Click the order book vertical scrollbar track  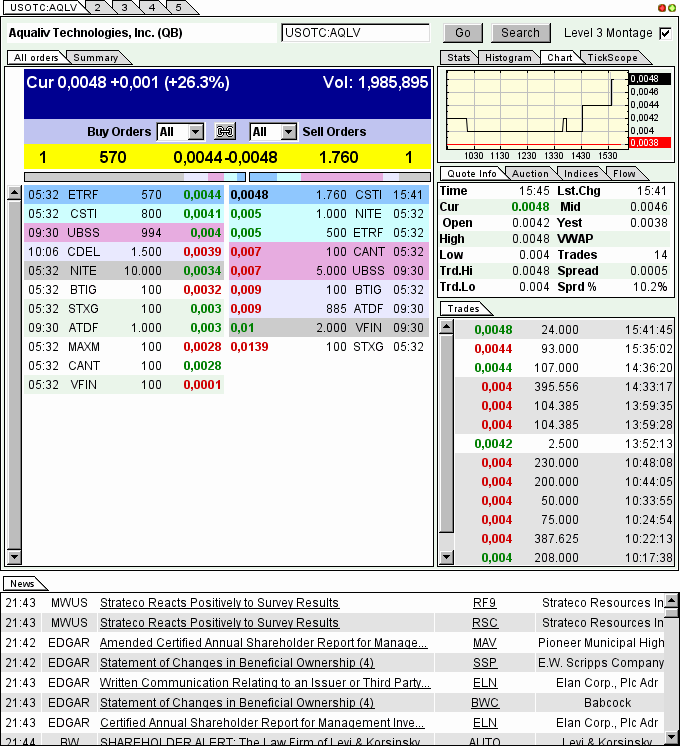coord(14,375)
